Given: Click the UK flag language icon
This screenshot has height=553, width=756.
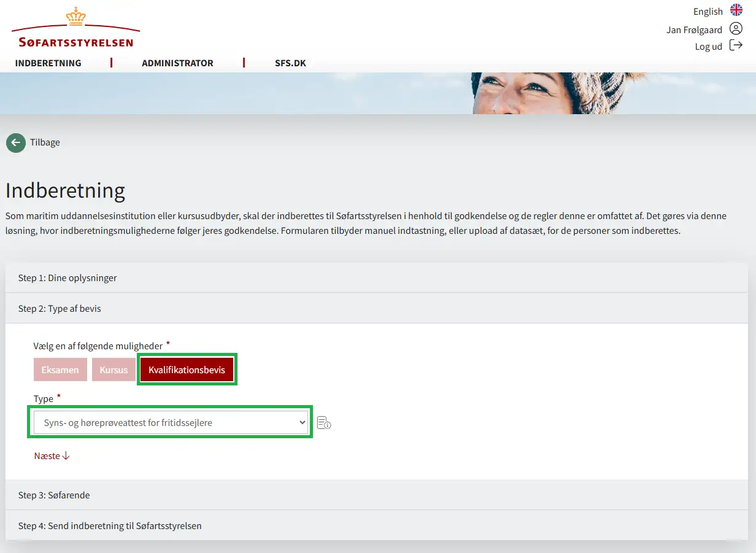Looking at the screenshot, I should click(x=736, y=10).
